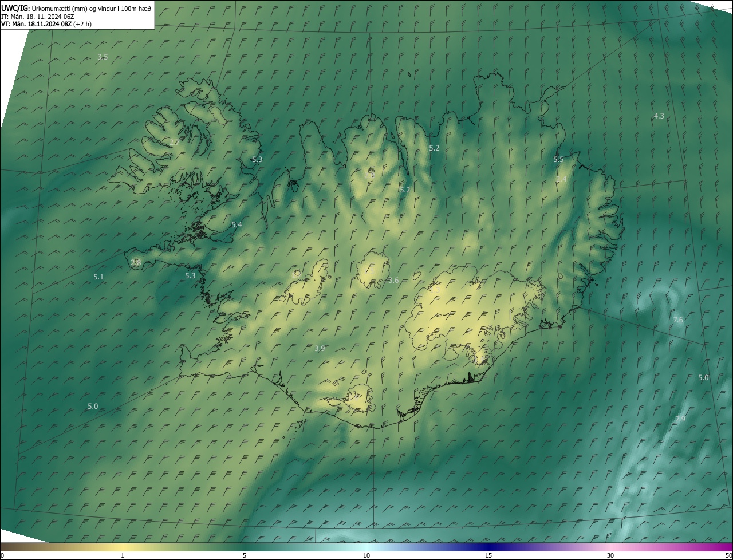Click the 2.4 value label below 5.5
Screen dimensions: 733x560
pos(561,179)
